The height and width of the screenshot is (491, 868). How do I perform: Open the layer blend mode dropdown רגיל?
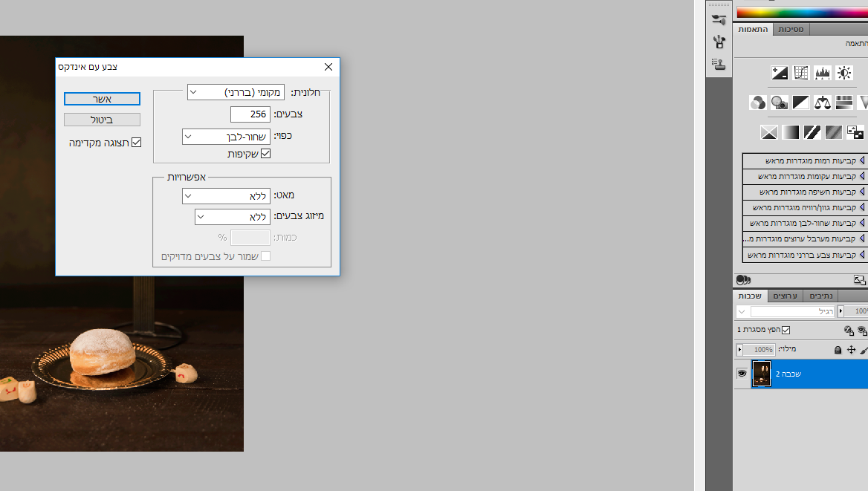[x=785, y=311]
